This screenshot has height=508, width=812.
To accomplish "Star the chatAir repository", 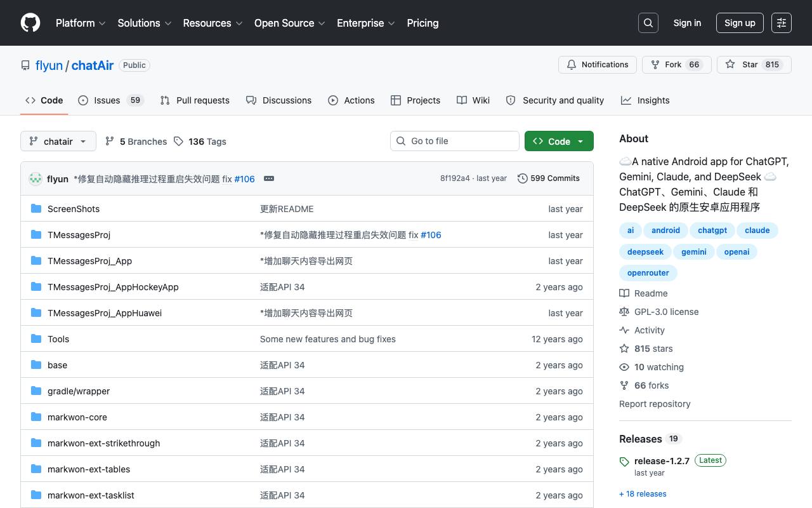I will click(754, 65).
